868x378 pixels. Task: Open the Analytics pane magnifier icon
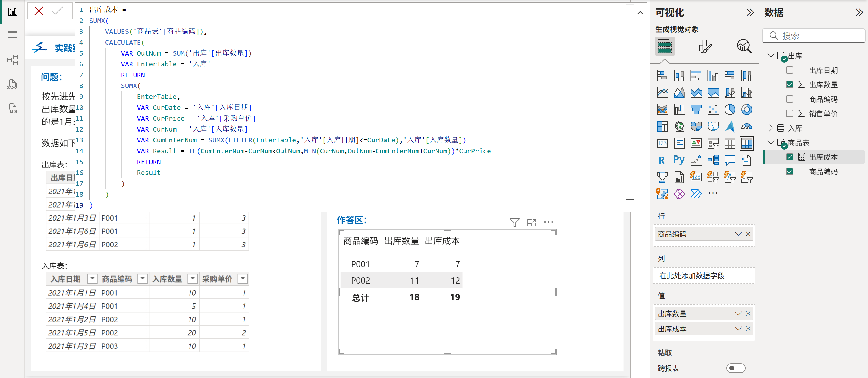click(x=744, y=46)
